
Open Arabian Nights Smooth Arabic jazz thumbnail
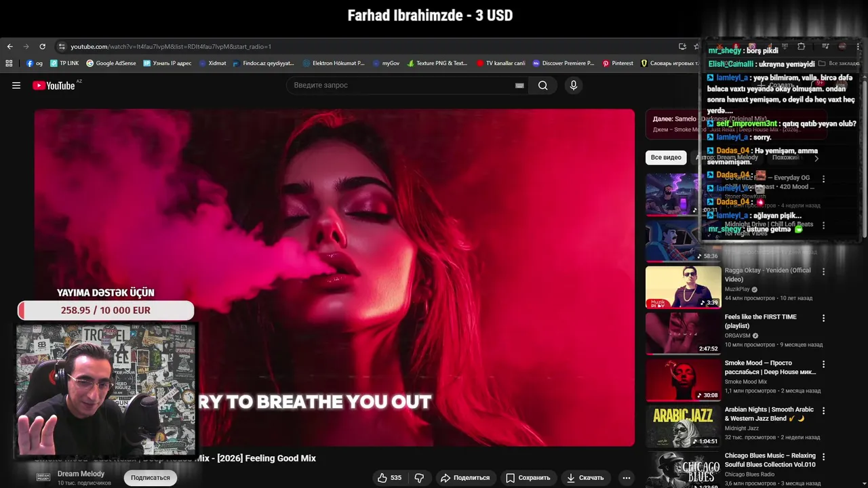683,426
